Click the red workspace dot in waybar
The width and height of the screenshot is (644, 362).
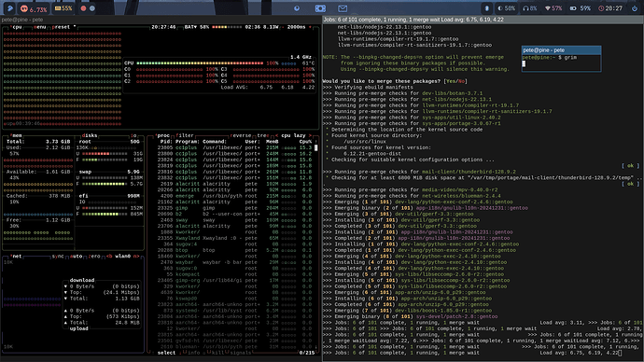point(83,8)
